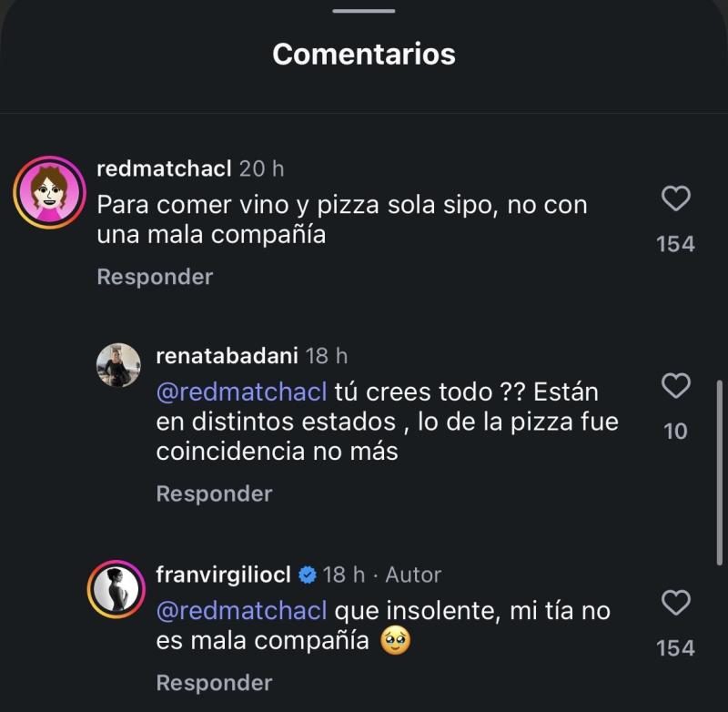Visit the renatabadani username profile
The height and width of the screenshot is (712, 728).
click(224, 355)
